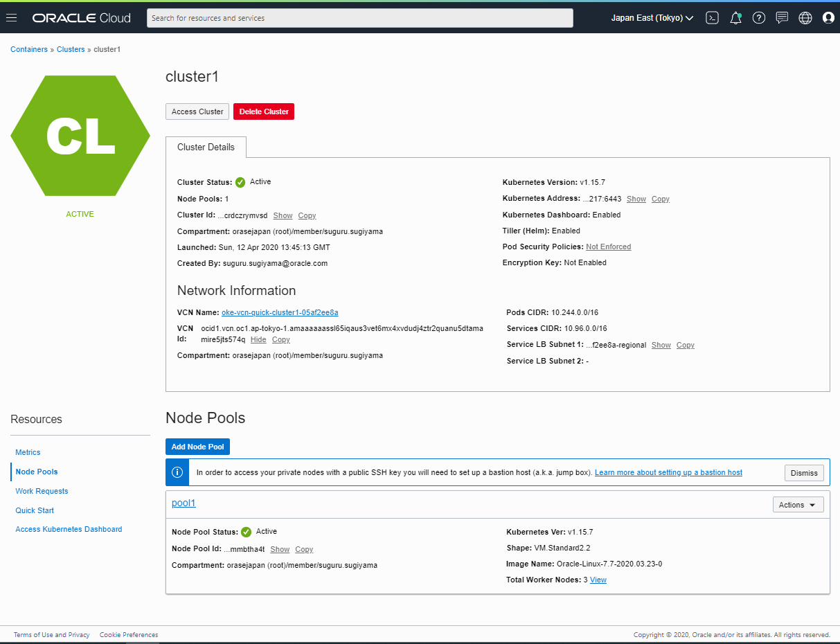The height and width of the screenshot is (644, 840).
Task: Click the suguru.sugiyama@oracle.com creator text
Action: pos(275,263)
